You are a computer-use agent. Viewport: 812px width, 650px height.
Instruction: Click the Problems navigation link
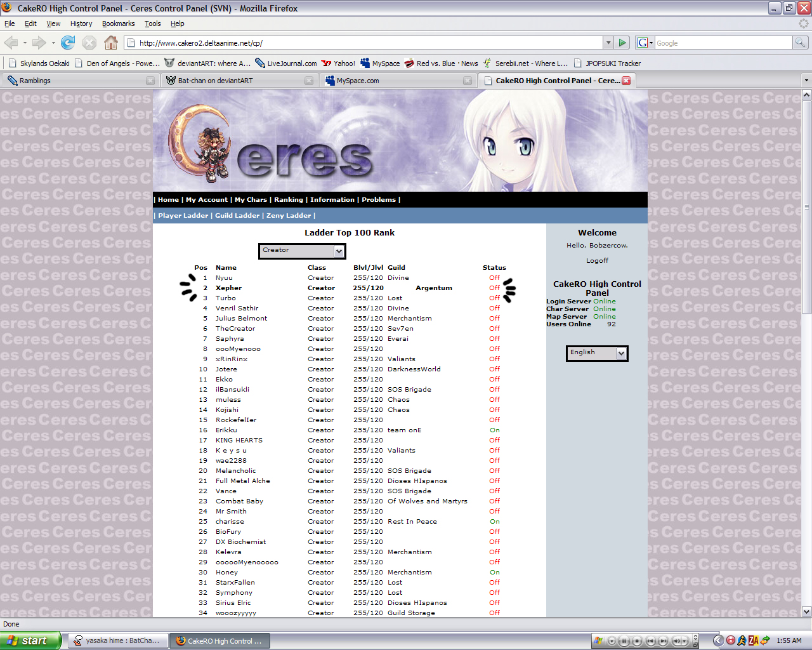pyautogui.click(x=379, y=200)
